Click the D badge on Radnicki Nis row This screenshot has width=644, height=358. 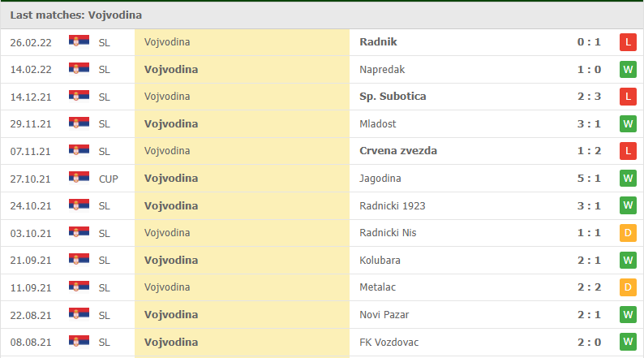tap(628, 233)
